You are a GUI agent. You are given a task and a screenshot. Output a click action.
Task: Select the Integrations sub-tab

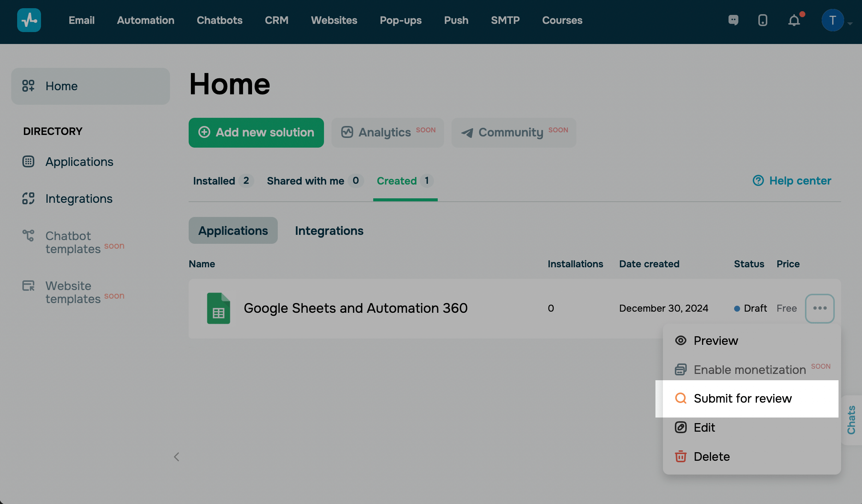pyautogui.click(x=329, y=230)
